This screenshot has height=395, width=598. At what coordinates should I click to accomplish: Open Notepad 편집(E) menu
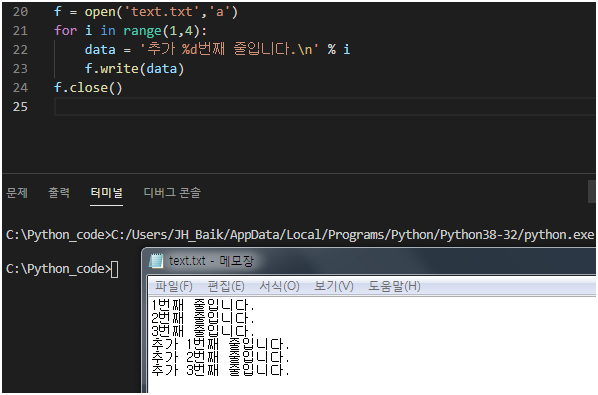click(x=226, y=286)
